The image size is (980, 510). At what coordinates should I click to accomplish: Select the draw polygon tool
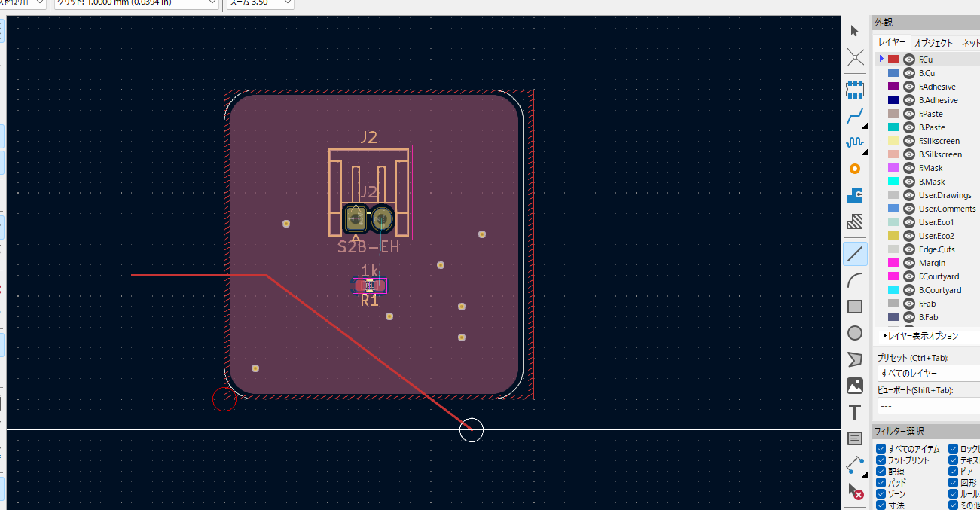coord(855,359)
